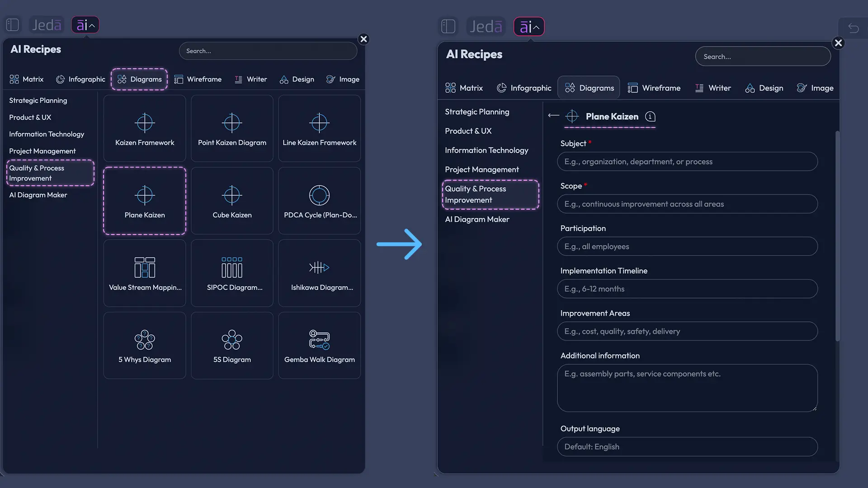
Task: Select AI Diagram Maker in the right panel
Action: pos(477,219)
